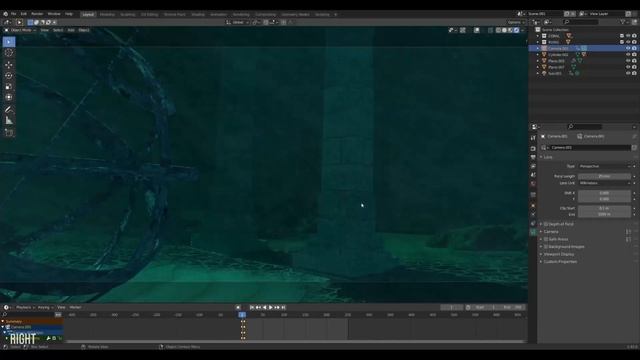The image size is (640, 360).
Task: Open the lens Type dropdown (Perspective)
Action: [x=604, y=166]
